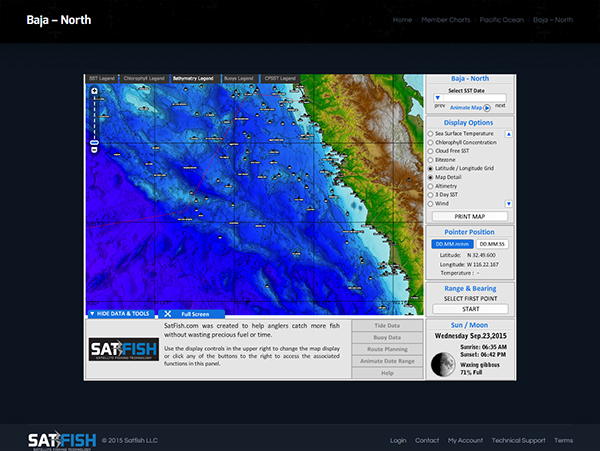Click the SatFish logo in info panel
The height and width of the screenshot is (451, 600).
click(124, 349)
